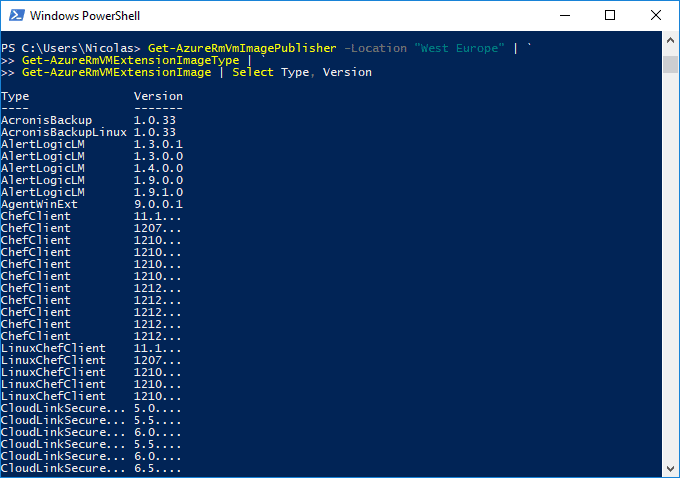Click the Windows PowerShell title text
Viewport: 680px width, 478px height.
[85, 16]
